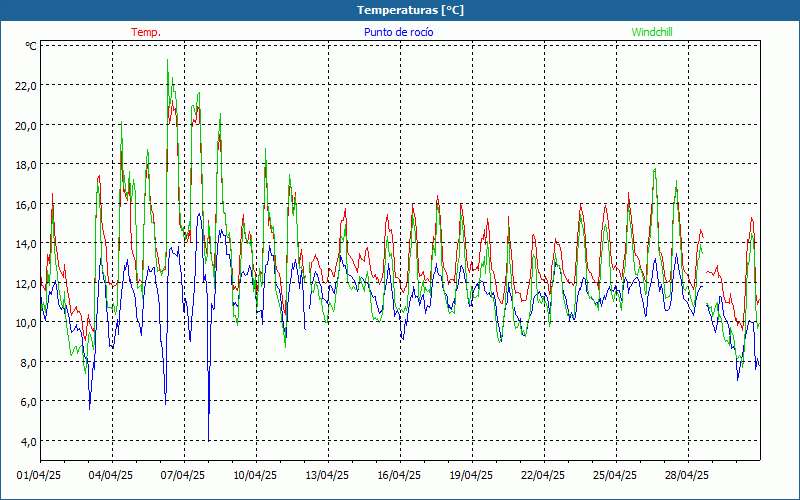Click the 22/04/25 date label
This screenshot has width=800, height=500.
543,476
